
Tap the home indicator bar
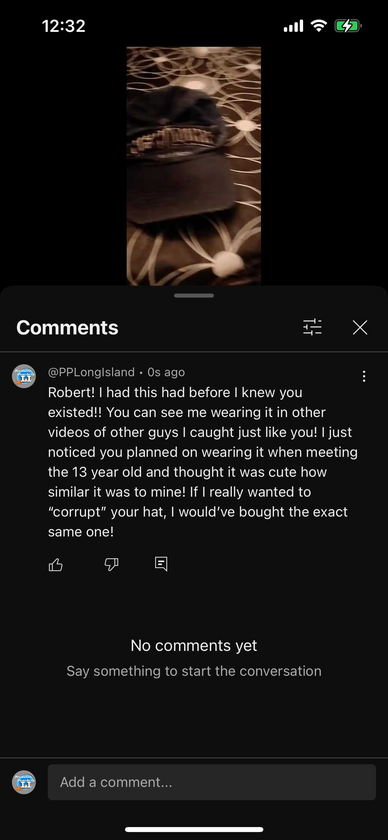(194, 829)
